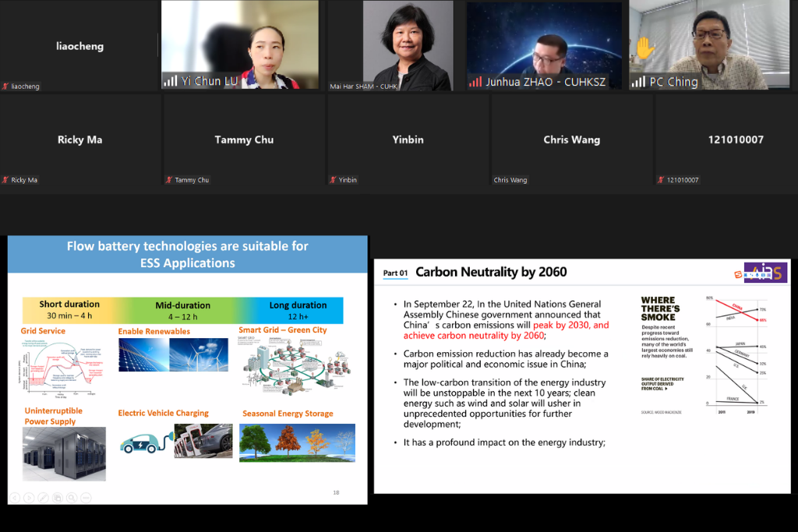Select the pen tool in slideshow controls
The width and height of the screenshot is (798, 532).
pyautogui.click(x=43, y=497)
